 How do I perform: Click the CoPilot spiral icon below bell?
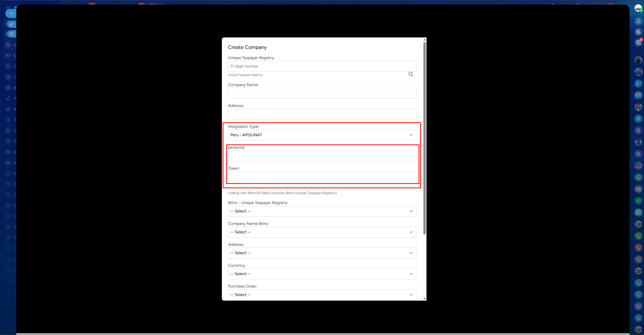click(638, 32)
